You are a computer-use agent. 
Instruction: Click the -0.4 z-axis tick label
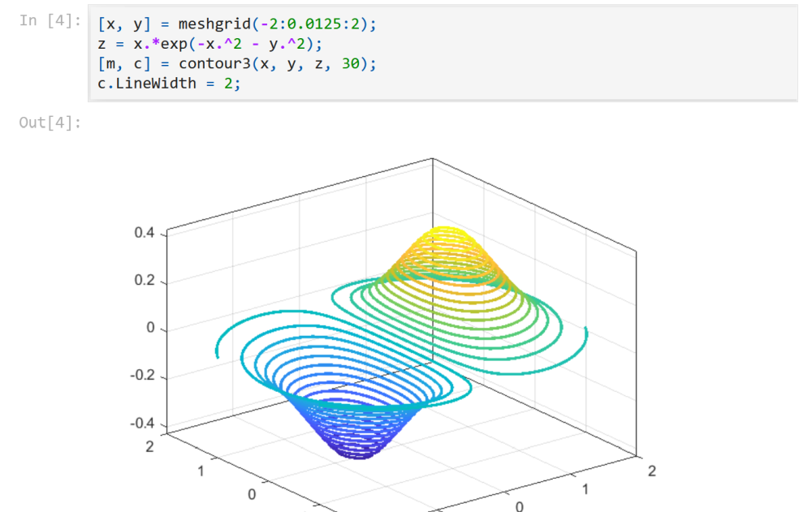(142, 424)
